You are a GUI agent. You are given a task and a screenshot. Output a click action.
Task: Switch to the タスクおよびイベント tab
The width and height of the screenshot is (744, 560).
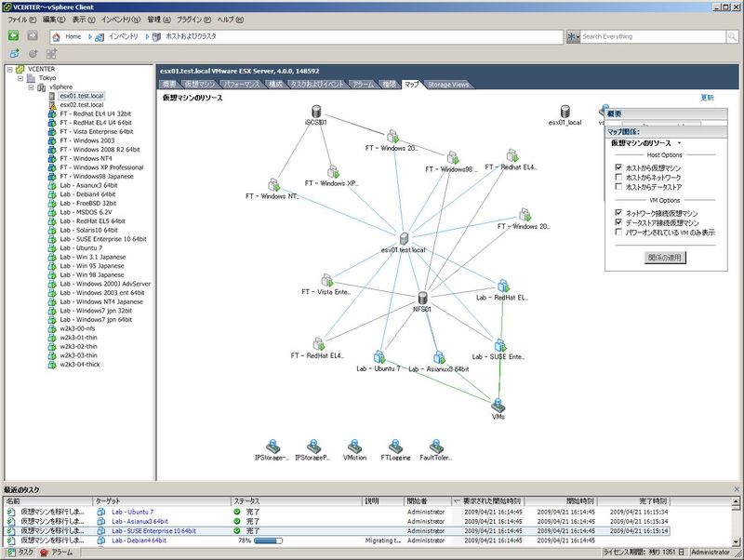coord(317,85)
